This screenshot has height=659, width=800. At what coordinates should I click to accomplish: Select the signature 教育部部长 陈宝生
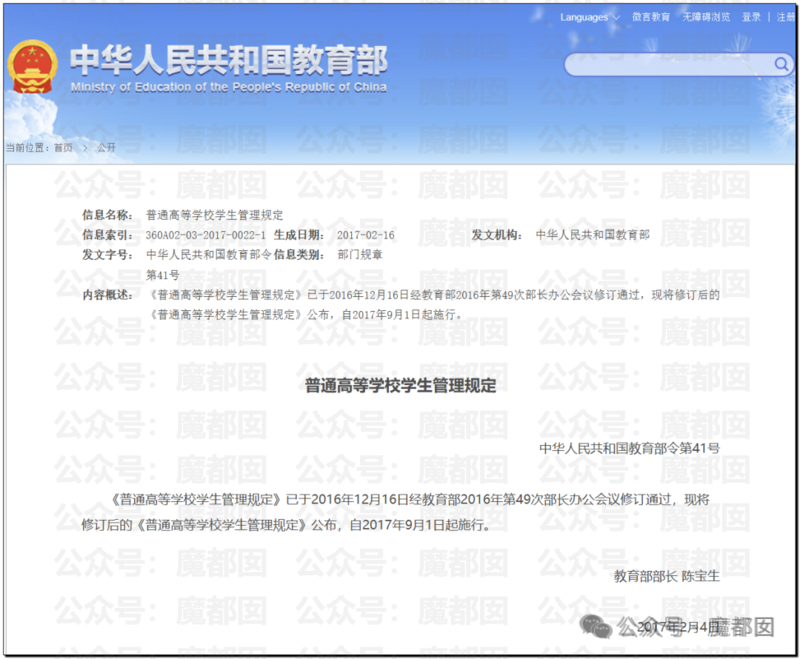pyautogui.click(x=667, y=576)
